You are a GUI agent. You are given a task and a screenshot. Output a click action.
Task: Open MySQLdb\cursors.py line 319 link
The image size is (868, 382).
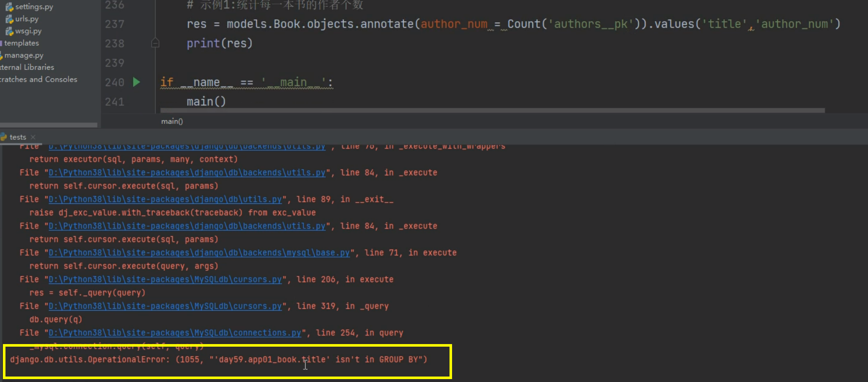pos(165,306)
